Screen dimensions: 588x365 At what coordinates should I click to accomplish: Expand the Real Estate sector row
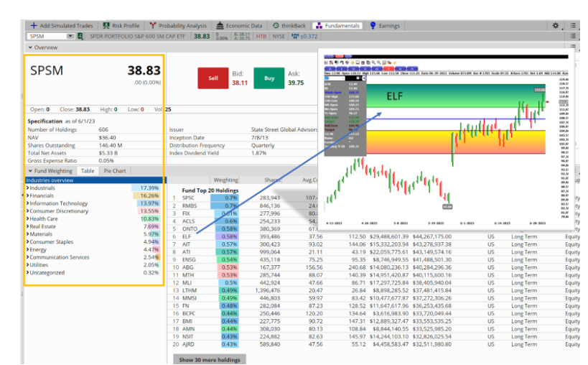pyautogui.click(x=27, y=226)
